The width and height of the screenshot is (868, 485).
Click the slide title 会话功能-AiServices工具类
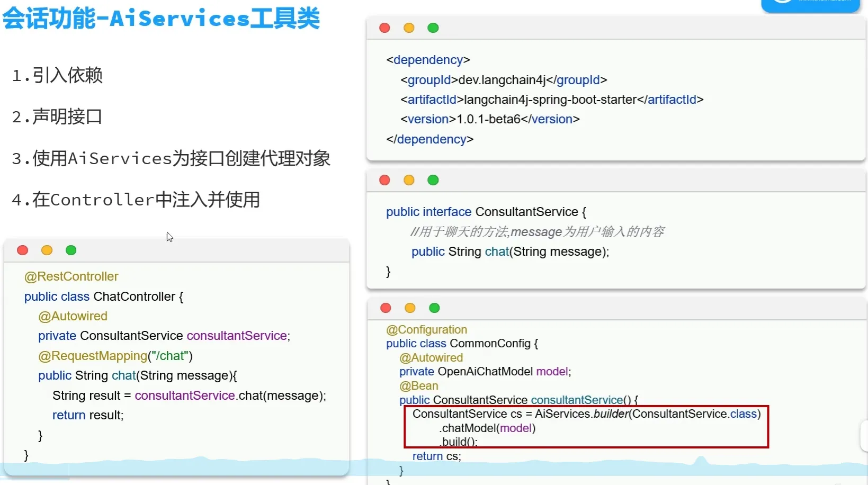[x=162, y=19]
